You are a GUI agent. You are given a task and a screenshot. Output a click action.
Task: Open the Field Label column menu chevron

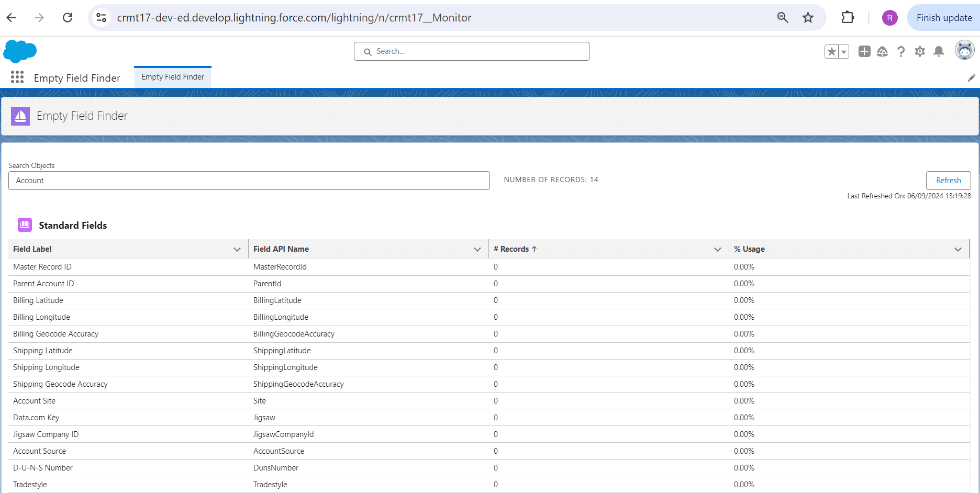coord(237,249)
